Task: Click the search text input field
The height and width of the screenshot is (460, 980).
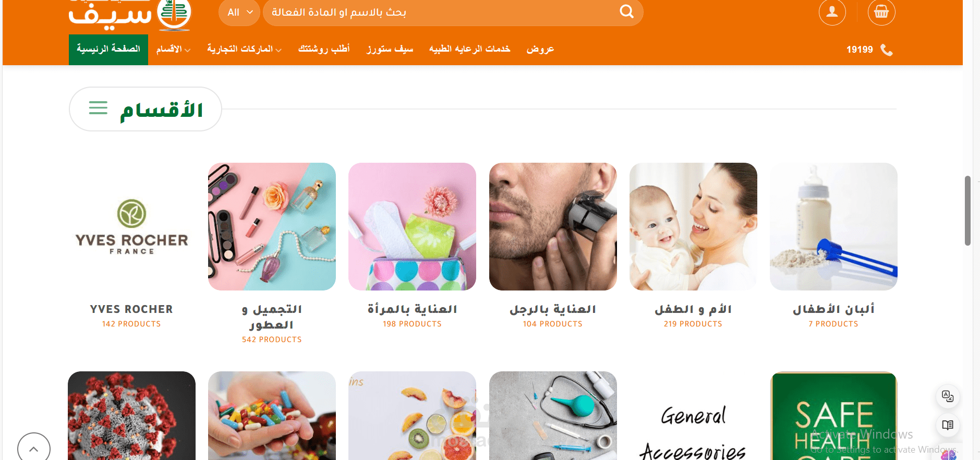Action: pyautogui.click(x=441, y=13)
